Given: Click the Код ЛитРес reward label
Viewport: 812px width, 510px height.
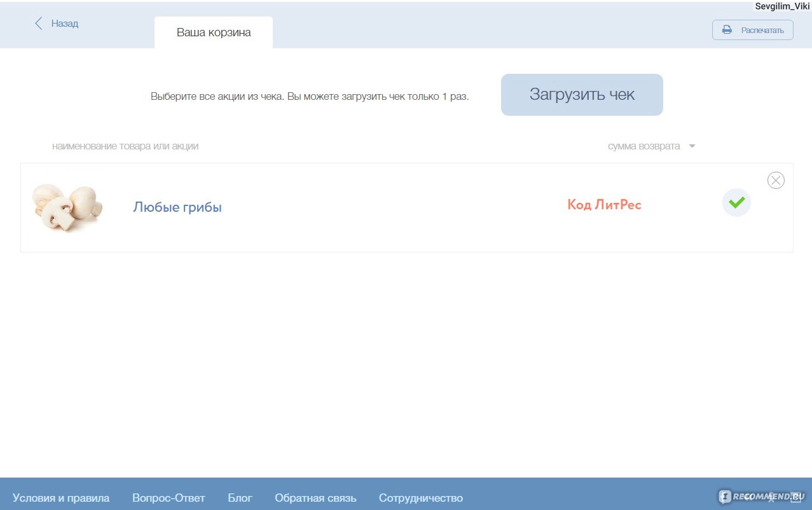Looking at the screenshot, I should pyautogui.click(x=604, y=205).
